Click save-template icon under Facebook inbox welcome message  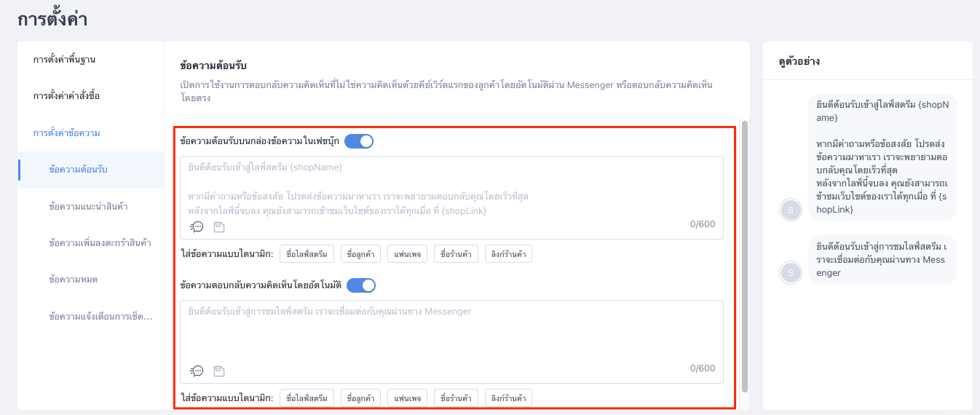click(x=219, y=227)
